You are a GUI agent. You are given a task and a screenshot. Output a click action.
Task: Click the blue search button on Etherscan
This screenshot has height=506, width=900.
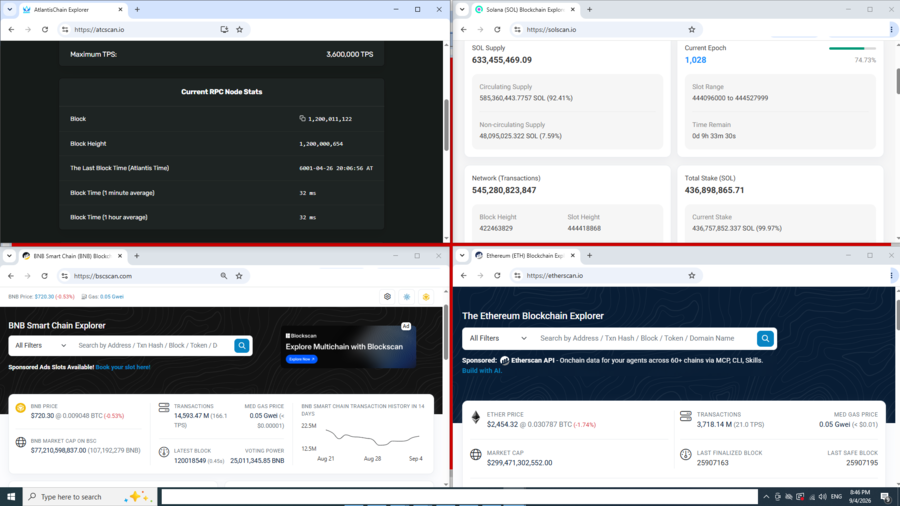click(x=765, y=338)
